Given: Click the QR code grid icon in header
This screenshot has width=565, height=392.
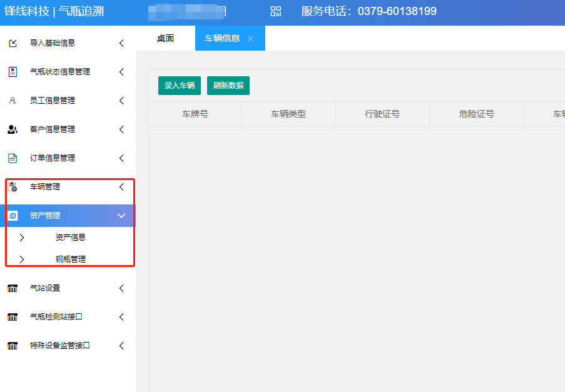Looking at the screenshot, I should tap(276, 11).
